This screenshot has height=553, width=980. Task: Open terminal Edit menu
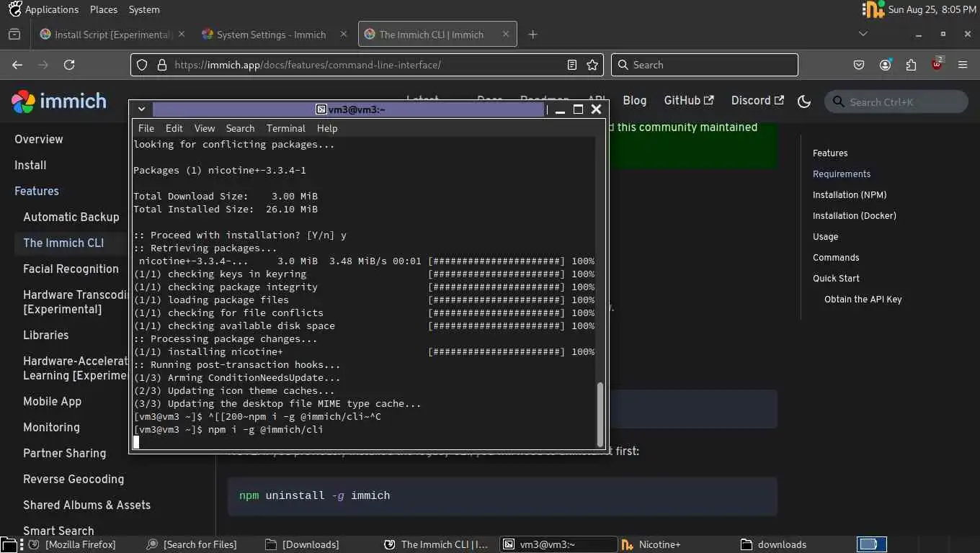click(x=174, y=128)
